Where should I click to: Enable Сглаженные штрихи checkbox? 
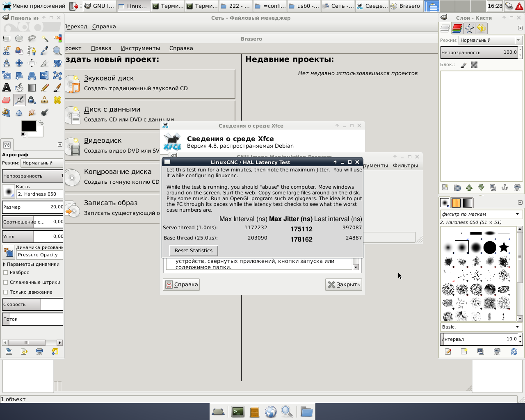(x=6, y=282)
